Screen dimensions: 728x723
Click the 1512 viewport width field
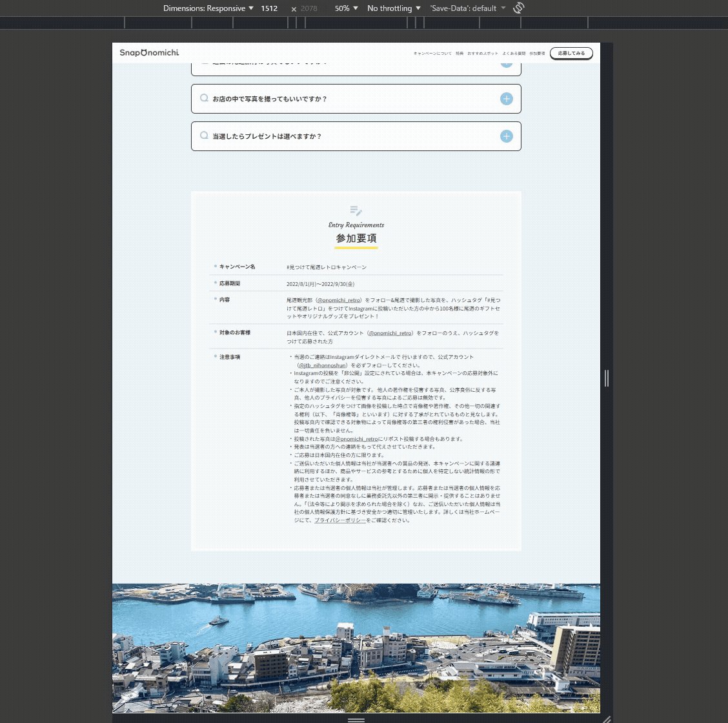(269, 8)
